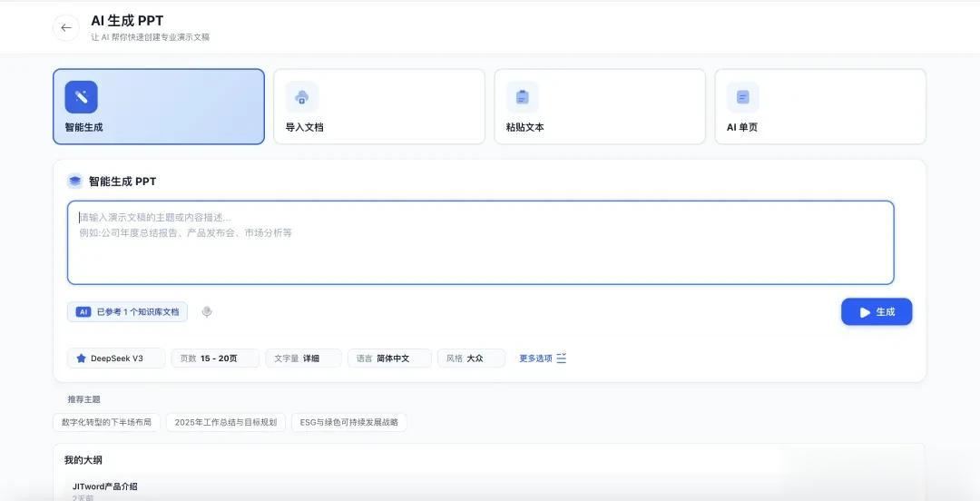Open the DeepSeek V3 model selector

(116, 359)
